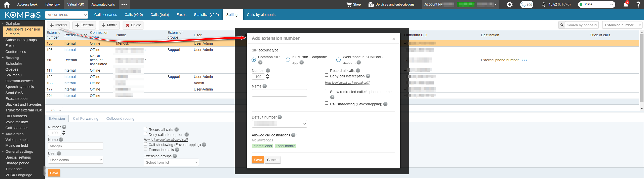Viewport: 644px width, 179px height.
Task: Click the Home icon in top bar
Action: pyautogui.click(x=7, y=5)
